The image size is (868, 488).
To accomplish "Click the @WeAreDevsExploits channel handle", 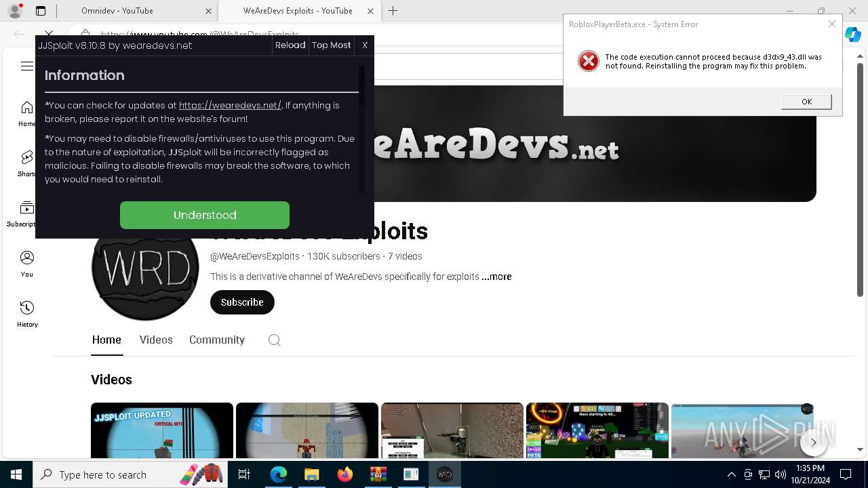I will [255, 256].
